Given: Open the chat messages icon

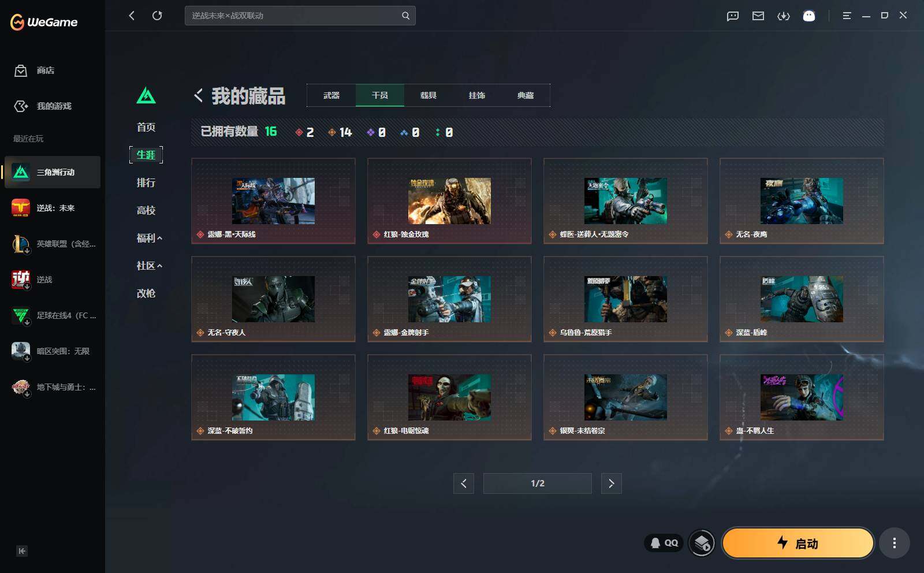Looking at the screenshot, I should point(733,16).
